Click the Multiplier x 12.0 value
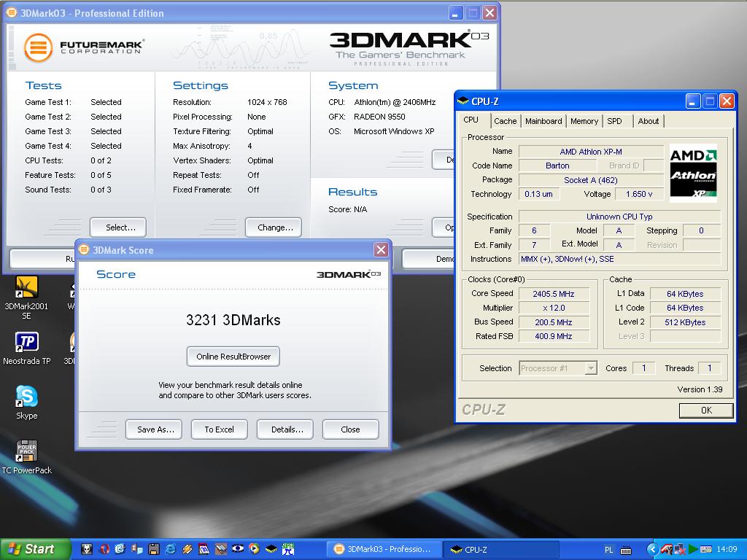The image size is (747, 560). pyautogui.click(x=554, y=308)
